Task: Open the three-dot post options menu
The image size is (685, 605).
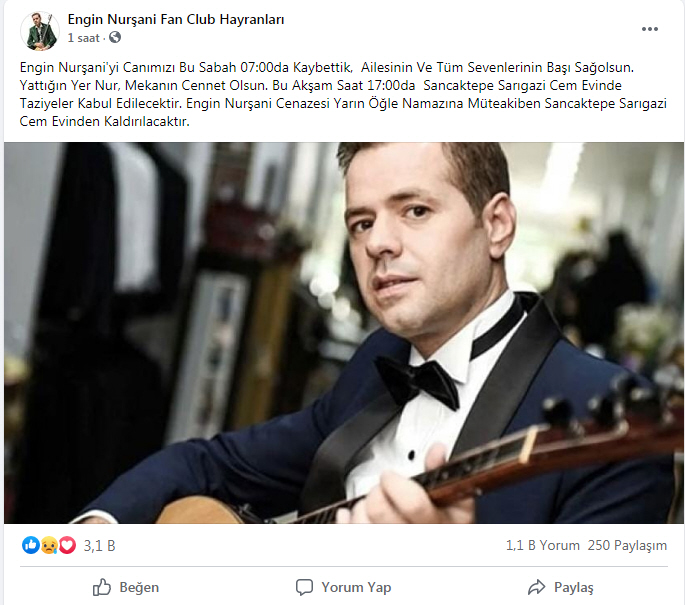Action: [x=650, y=29]
